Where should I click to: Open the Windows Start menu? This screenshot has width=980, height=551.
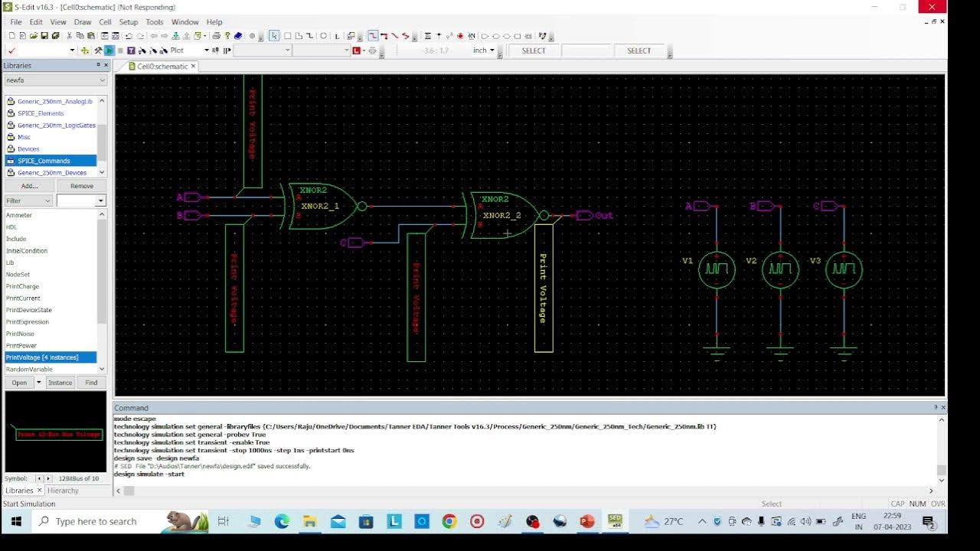click(x=15, y=521)
